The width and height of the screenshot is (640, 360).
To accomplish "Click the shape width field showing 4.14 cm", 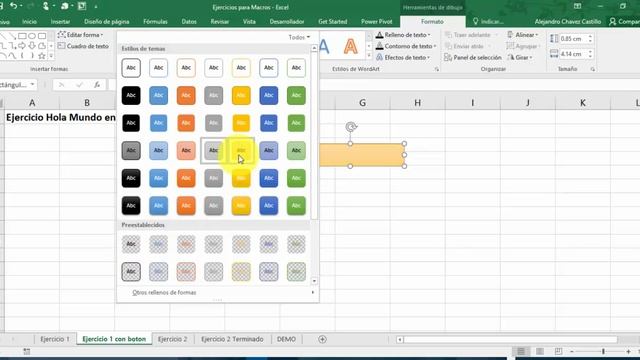I will [572, 54].
